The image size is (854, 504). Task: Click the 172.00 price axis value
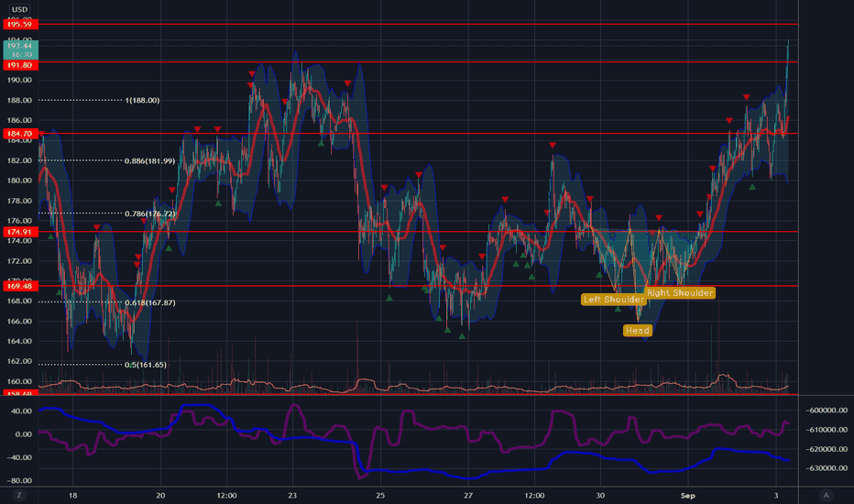(x=19, y=261)
